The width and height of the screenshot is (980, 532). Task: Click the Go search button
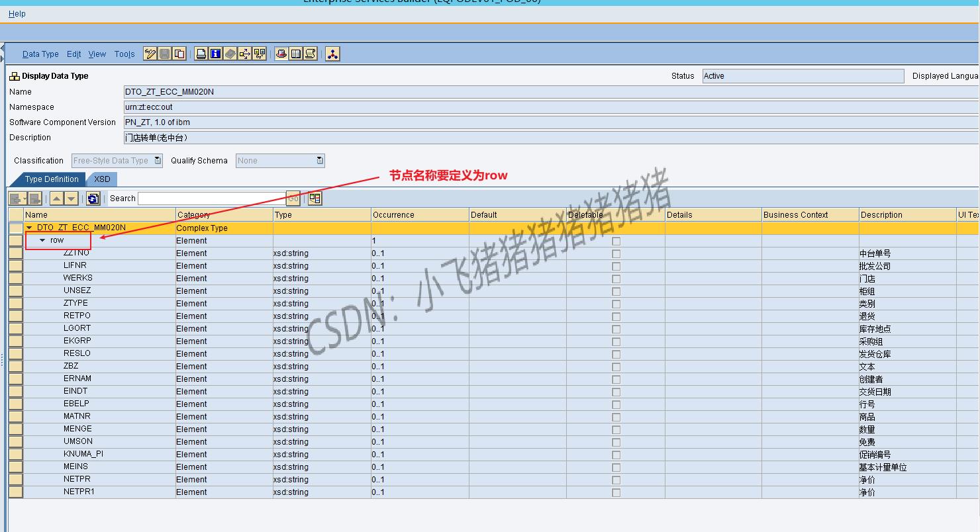click(293, 199)
